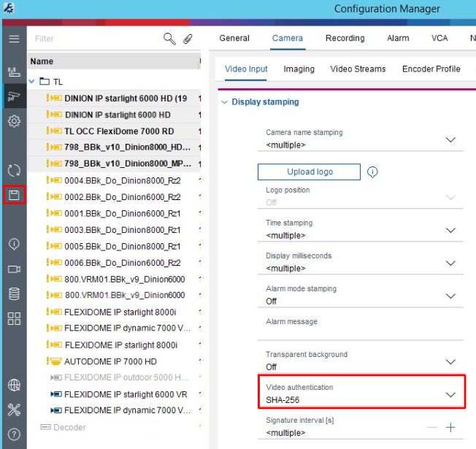Click the Upload logo button

(x=309, y=172)
